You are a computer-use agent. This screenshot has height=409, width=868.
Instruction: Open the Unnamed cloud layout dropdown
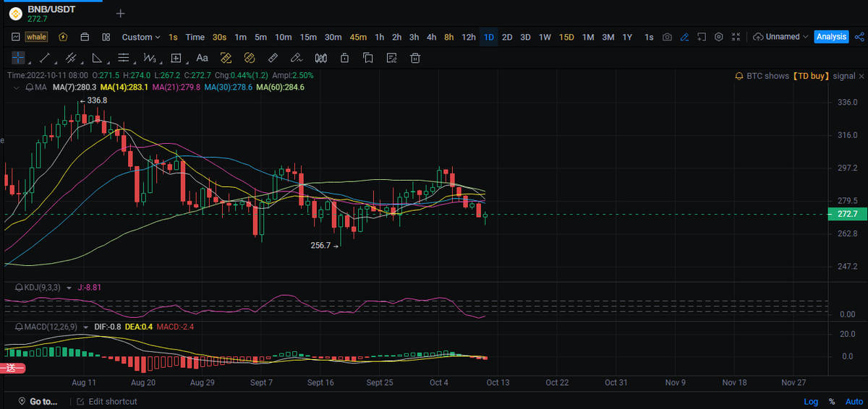click(780, 37)
